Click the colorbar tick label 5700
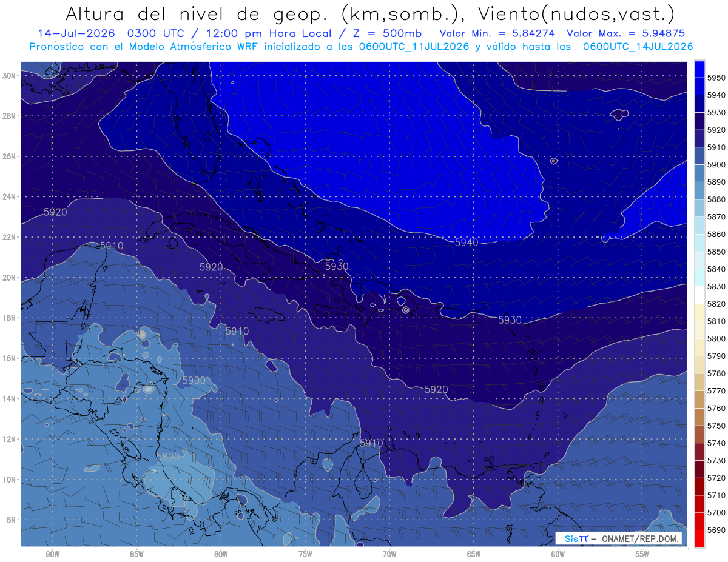This screenshot has height=562, width=728. coord(716,512)
